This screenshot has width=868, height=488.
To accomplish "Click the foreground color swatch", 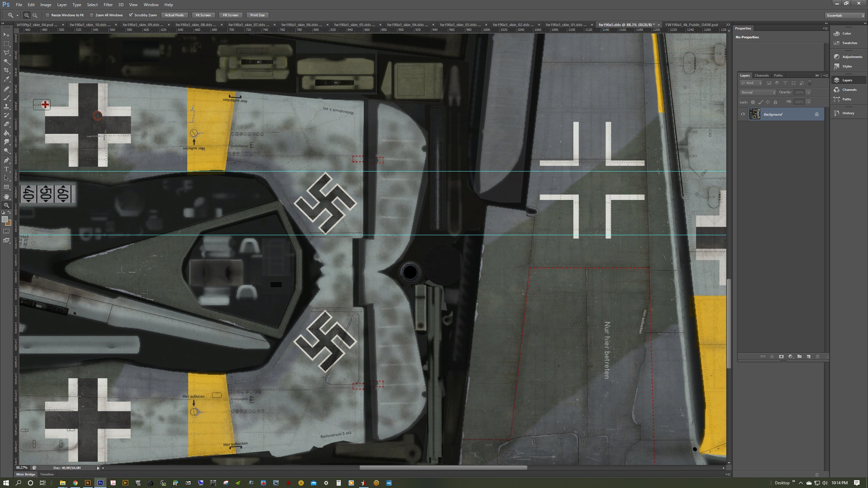I will point(5,219).
